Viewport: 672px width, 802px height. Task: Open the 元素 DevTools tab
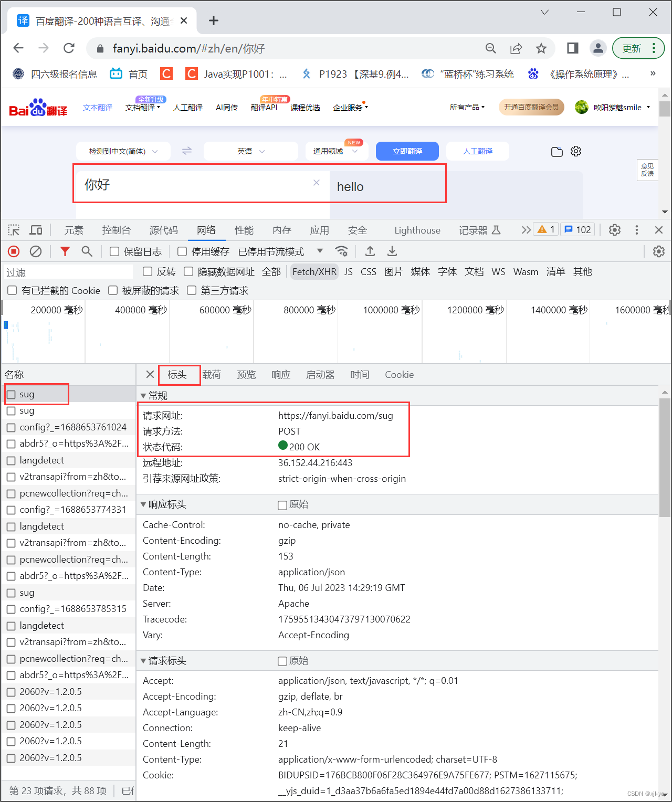pyautogui.click(x=74, y=230)
